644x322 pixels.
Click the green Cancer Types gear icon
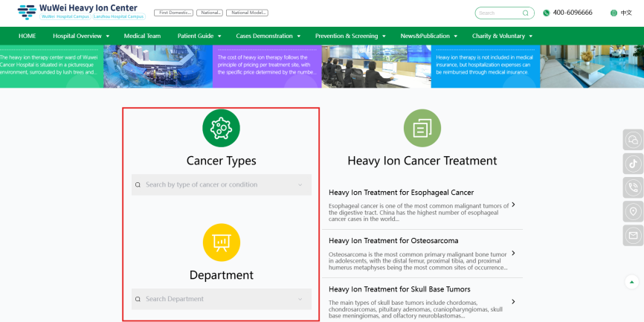click(x=221, y=128)
